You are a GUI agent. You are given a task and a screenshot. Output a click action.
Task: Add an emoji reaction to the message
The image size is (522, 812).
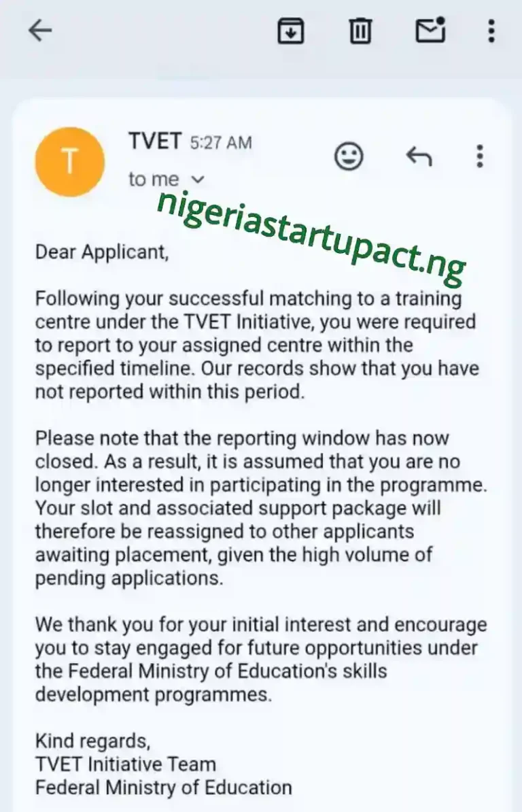(x=349, y=156)
